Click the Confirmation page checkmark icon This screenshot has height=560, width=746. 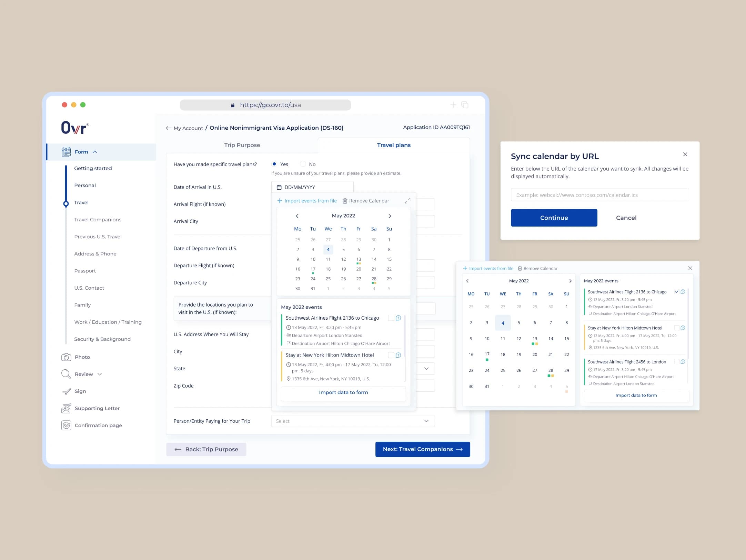(x=66, y=426)
